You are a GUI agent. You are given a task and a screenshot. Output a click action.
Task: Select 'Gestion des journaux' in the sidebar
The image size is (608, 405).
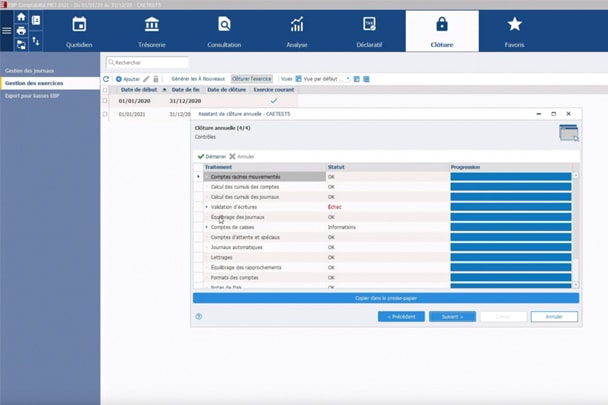pyautogui.click(x=28, y=71)
